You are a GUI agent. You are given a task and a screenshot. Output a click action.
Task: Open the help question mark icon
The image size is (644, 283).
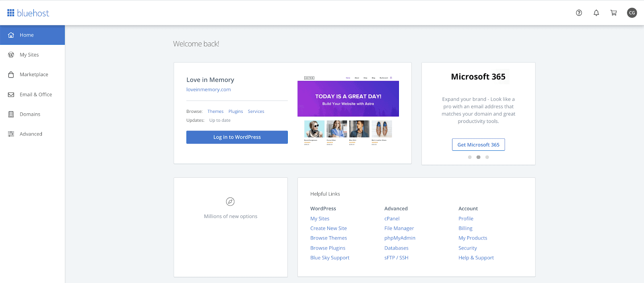coord(579,13)
